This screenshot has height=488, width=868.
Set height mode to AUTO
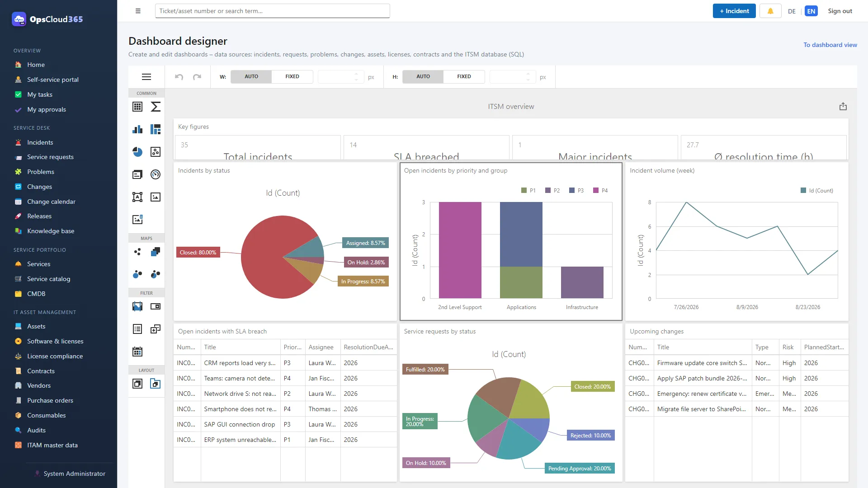(x=423, y=77)
